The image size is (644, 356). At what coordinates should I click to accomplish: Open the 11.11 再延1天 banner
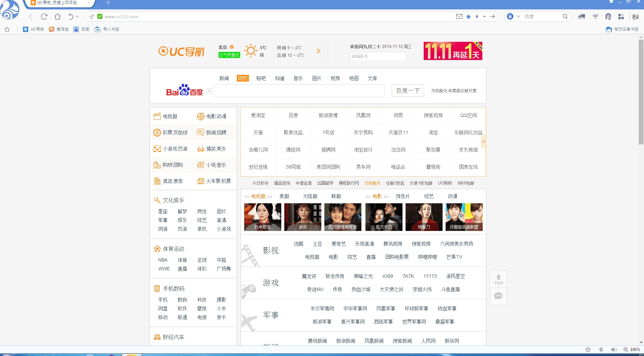(x=453, y=51)
